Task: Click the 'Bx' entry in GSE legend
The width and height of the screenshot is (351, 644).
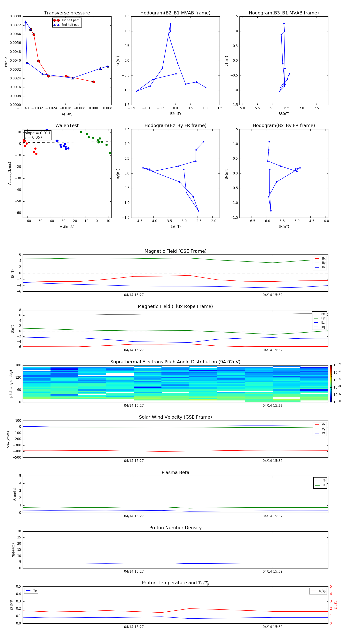Action: [320, 259]
